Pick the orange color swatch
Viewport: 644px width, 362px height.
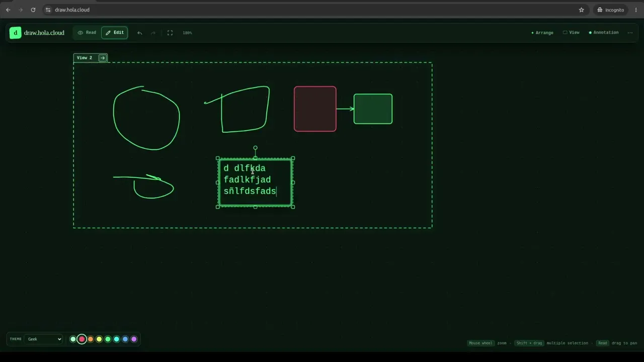[x=91, y=339]
